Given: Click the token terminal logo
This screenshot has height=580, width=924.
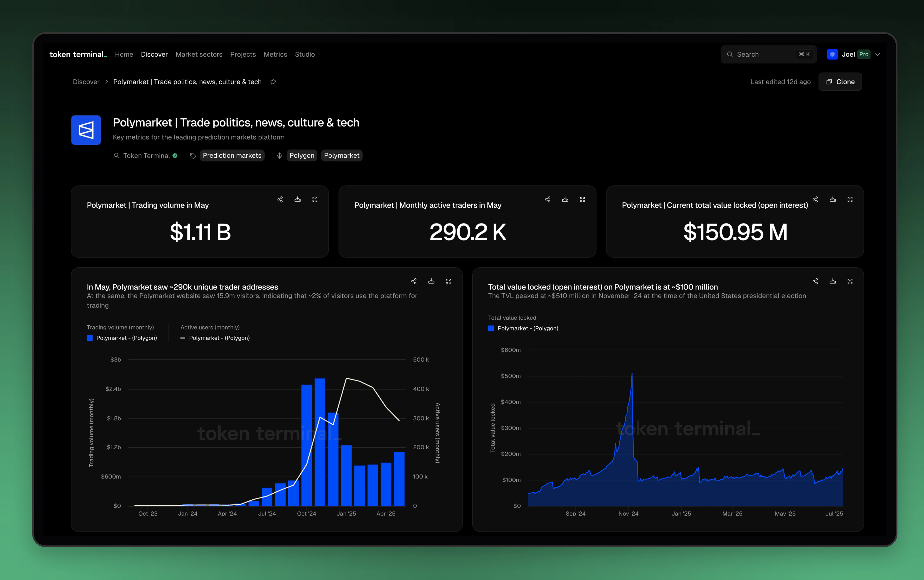Looking at the screenshot, I should pos(78,54).
